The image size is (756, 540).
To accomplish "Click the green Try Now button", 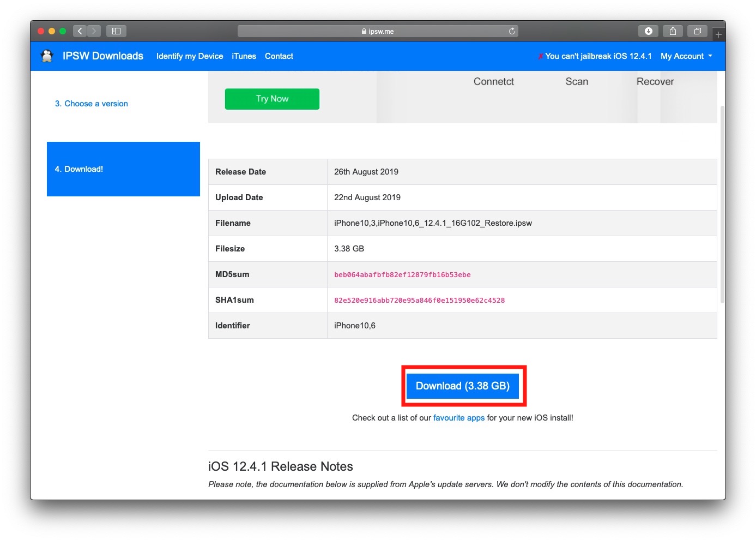I will click(272, 99).
